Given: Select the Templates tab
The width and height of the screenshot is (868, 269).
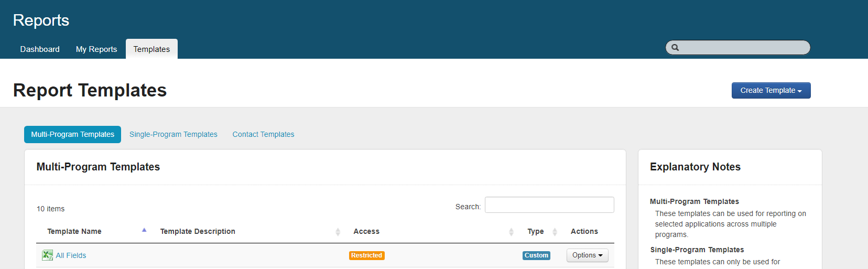Looking at the screenshot, I should (151, 49).
